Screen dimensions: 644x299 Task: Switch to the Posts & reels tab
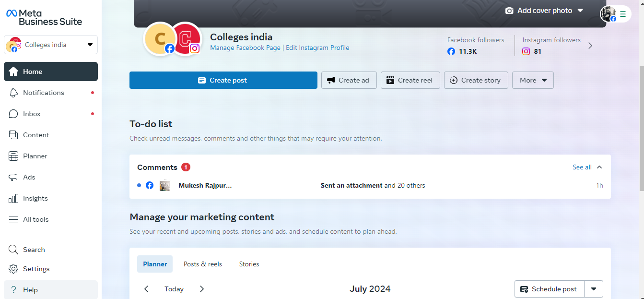pos(203,264)
